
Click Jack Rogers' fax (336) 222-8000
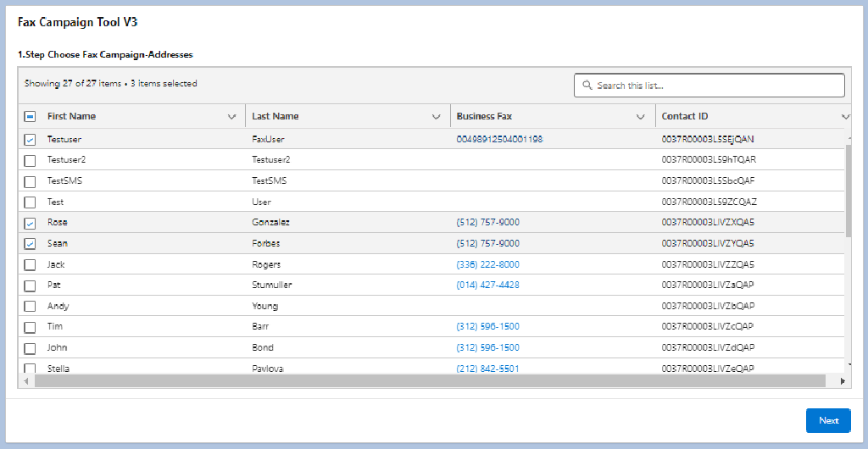point(487,264)
